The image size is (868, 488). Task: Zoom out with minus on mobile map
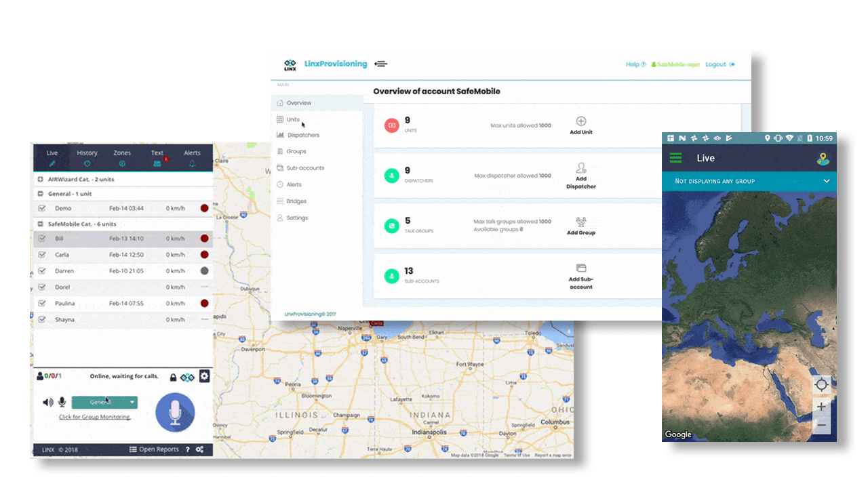821,425
